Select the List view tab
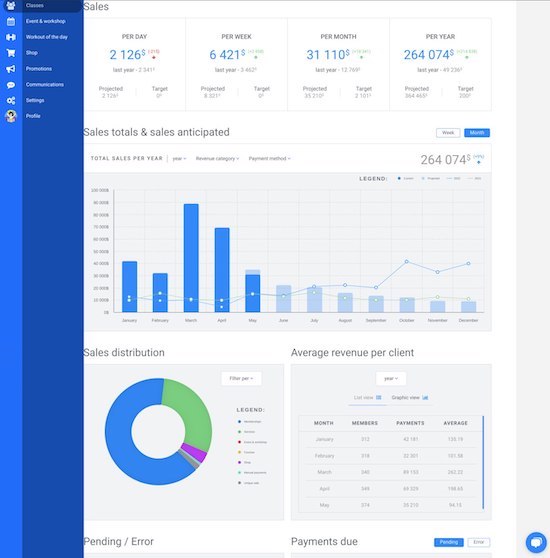The height and width of the screenshot is (558, 550). [x=367, y=398]
